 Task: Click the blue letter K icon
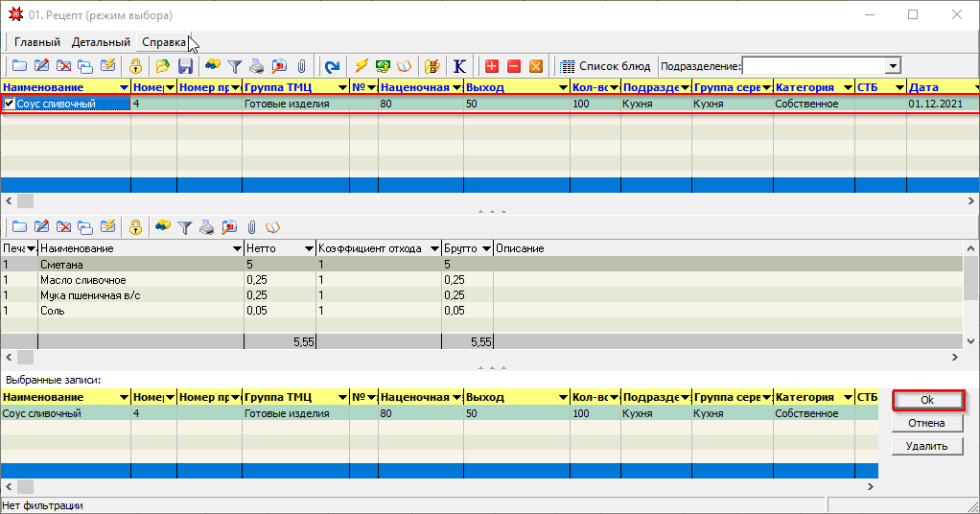pos(460,66)
